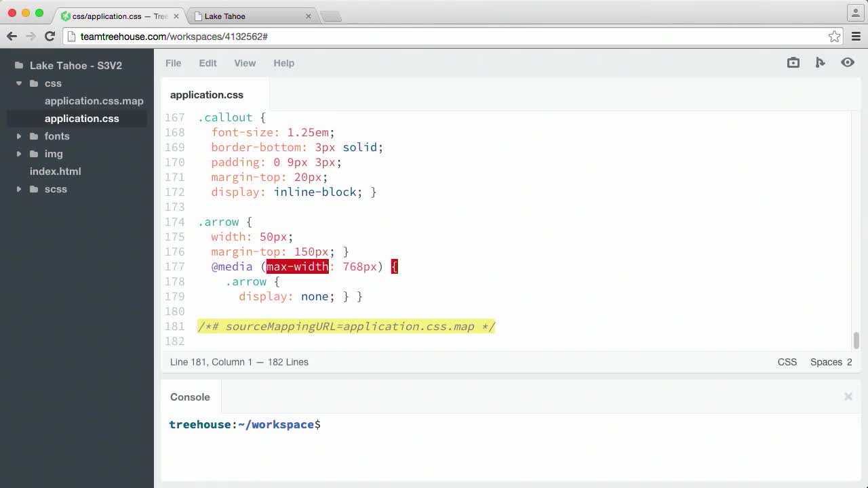Click the fonts folder icon
This screenshot has width=868, height=488.
click(x=33, y=136)
